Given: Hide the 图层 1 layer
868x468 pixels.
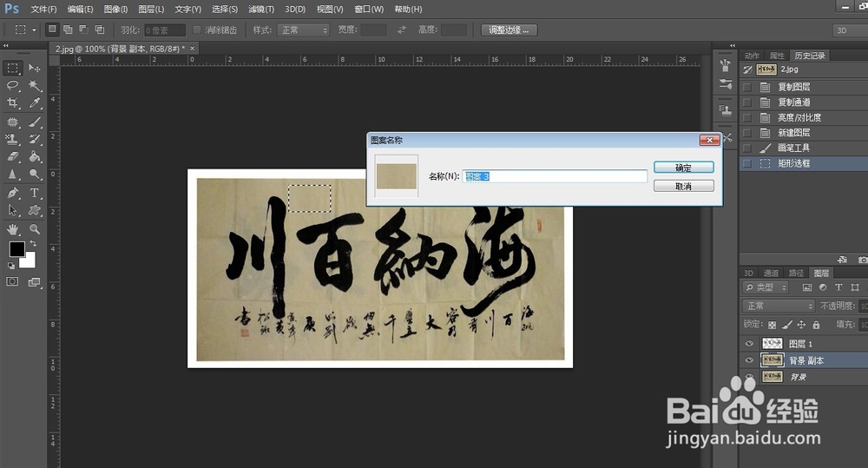Looking at the screenshot, I should [x=749, y=344].
